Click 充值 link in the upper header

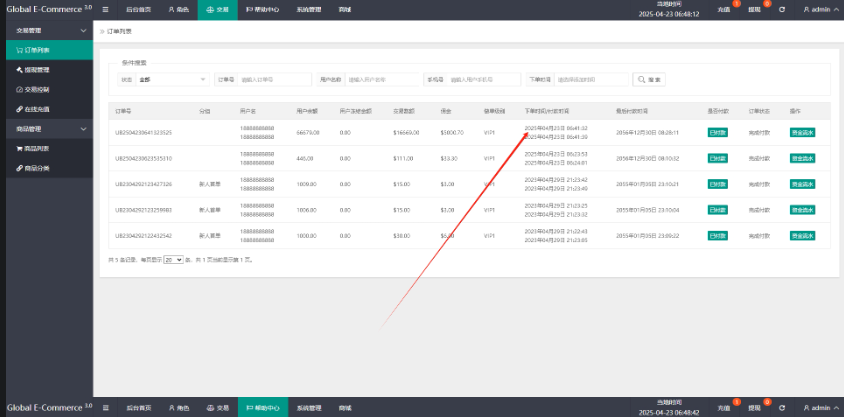pos(723,10)
